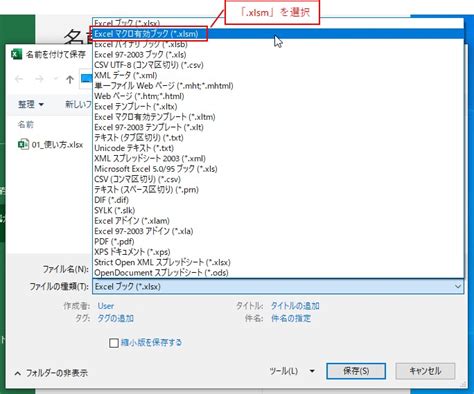Pick Microsoft Excel 5.0/95 ブック (*.xls)
The width and height of the screenshot is (474, 394).
[278, 169]
